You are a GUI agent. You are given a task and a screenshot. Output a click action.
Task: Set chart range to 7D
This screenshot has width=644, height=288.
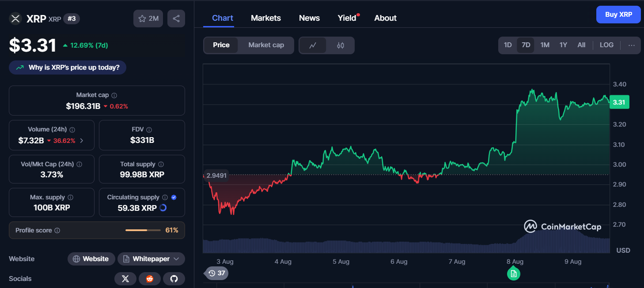pyautogui.click(x=526, y=45)
